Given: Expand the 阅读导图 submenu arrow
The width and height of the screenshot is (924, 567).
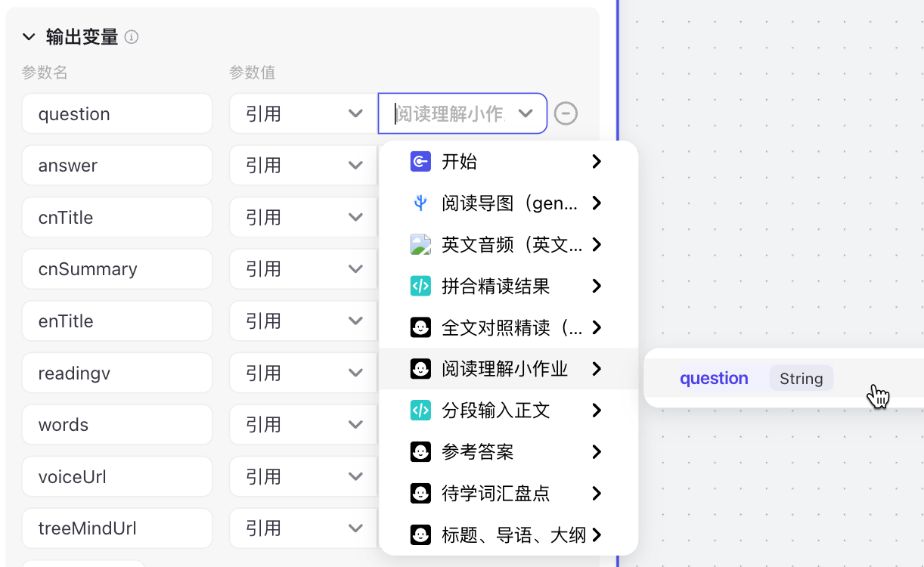Looking at the screenshot, I should 597,203.
